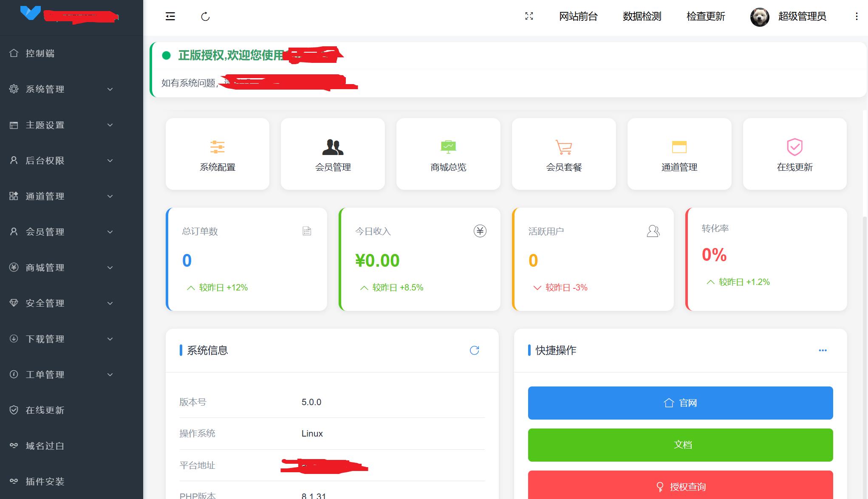Open the Online Update (在线更新) shield icon card
Image resolution: width=868 pixels, height=499 pixels.
pyautogui.click(x=794, y=154)
